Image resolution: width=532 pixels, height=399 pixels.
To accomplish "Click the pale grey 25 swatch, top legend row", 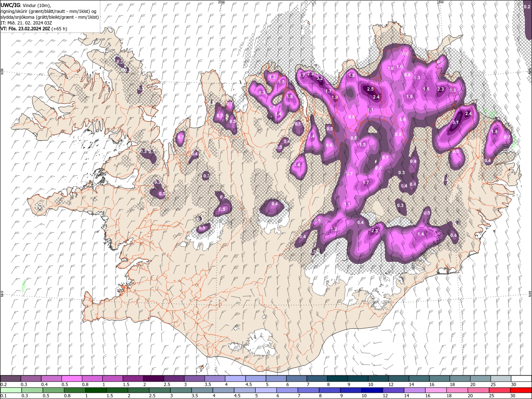I will tap(501, 379).
